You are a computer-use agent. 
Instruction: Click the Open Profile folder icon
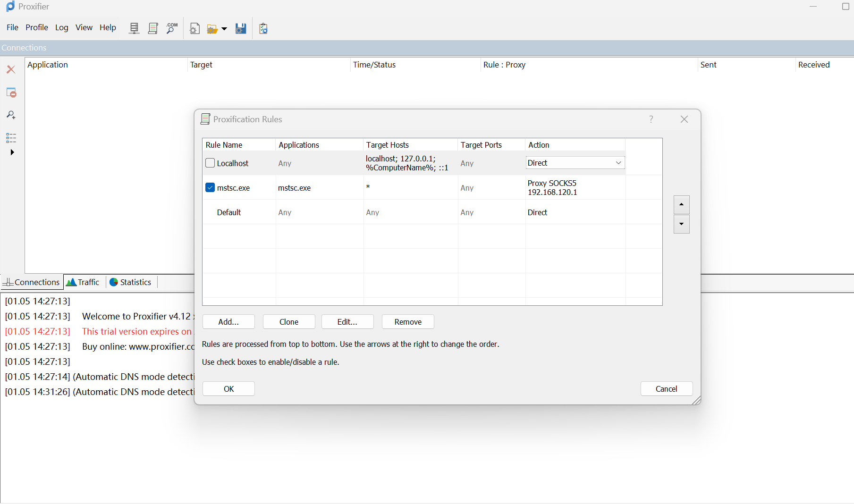pyautogui.click(x=212, y=29)
